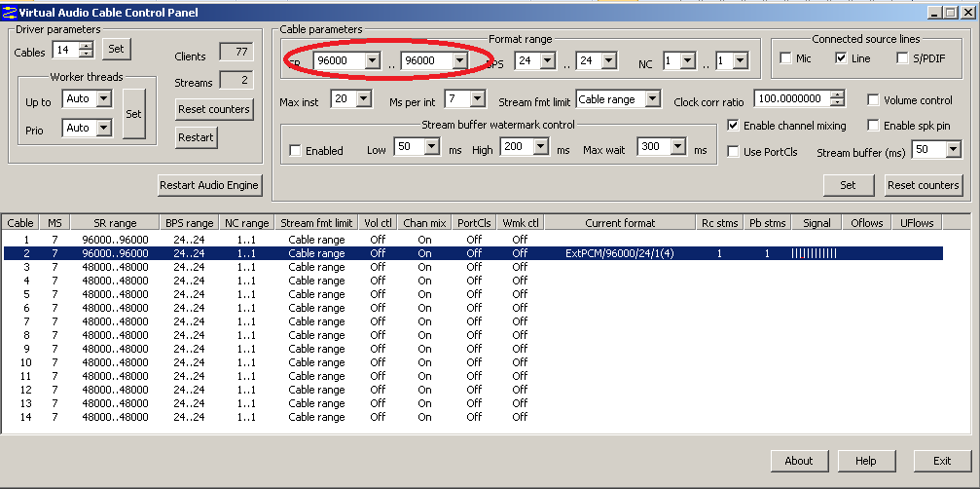
Task: Open the About dialog
Action: click(x=798, y=461)
